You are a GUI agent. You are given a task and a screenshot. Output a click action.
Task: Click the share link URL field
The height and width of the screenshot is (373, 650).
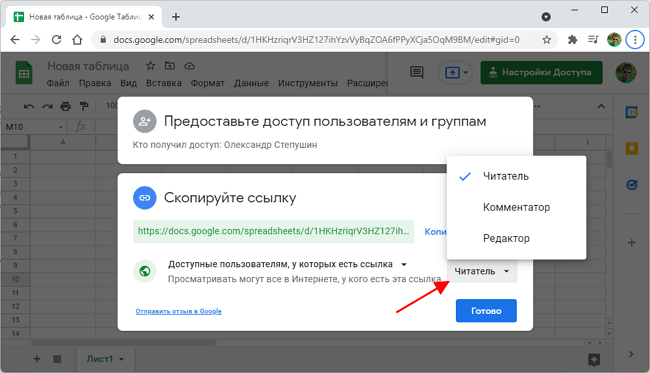tap(274, 231)
